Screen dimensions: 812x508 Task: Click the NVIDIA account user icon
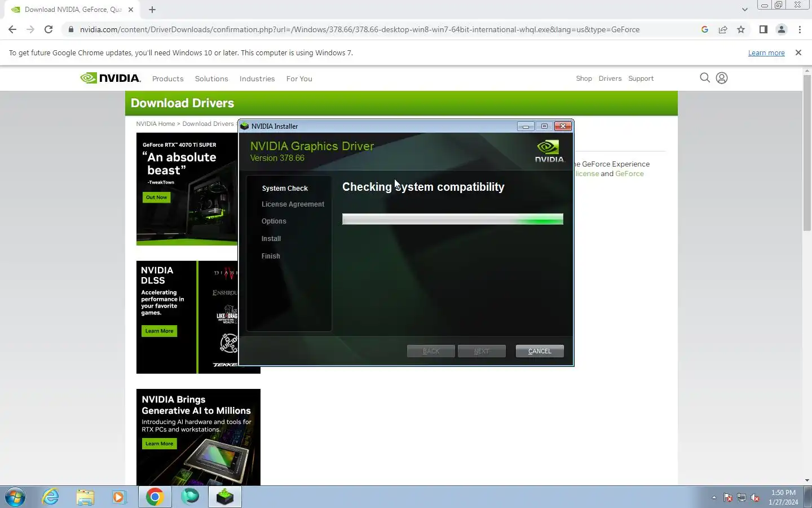722,78
